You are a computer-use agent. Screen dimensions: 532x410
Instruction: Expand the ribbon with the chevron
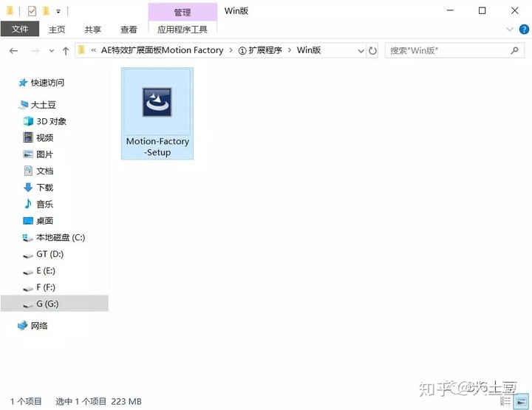510,30
